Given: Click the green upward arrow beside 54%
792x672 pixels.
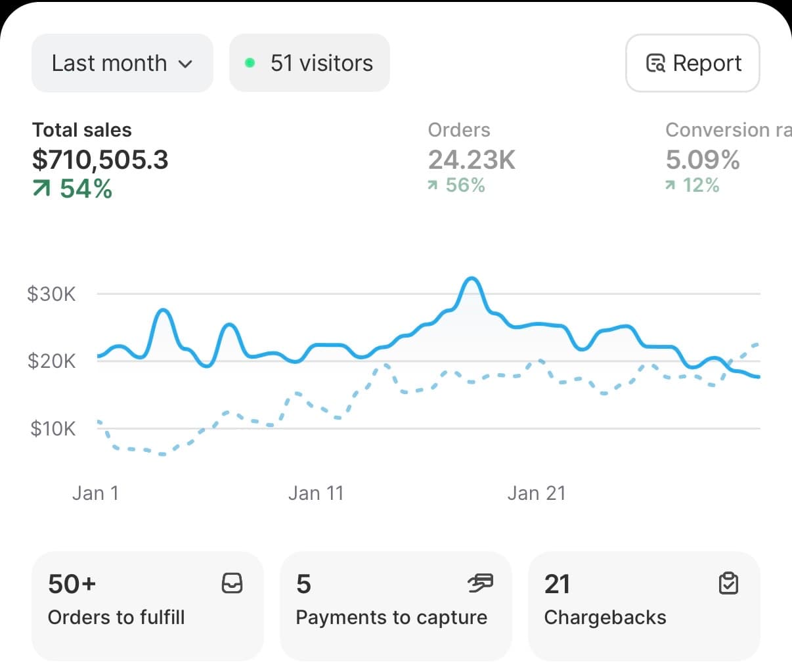Looking at the screenshot, I should click(41, 189).
